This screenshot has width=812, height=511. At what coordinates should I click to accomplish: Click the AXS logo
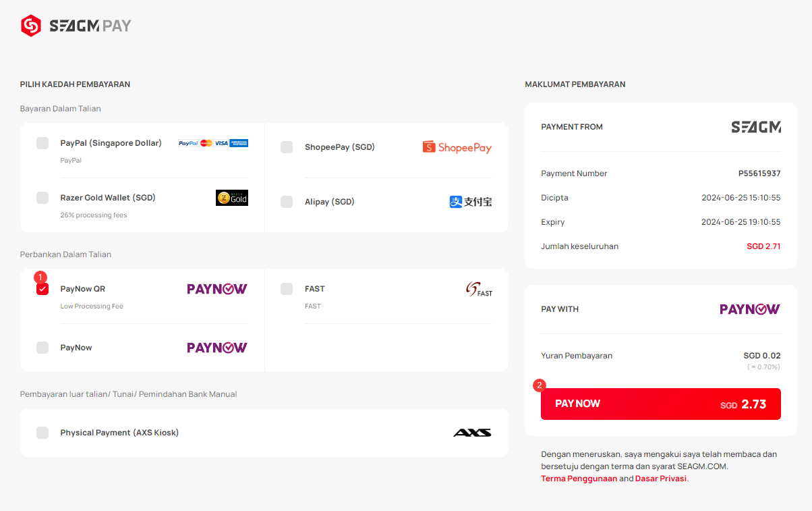[472, 433]
